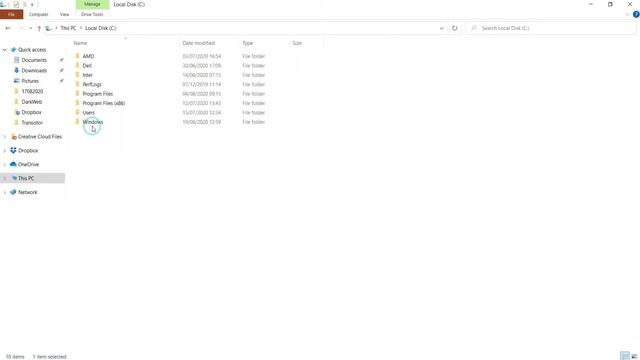Expand the ribbon with the chevron

[627, 14]
